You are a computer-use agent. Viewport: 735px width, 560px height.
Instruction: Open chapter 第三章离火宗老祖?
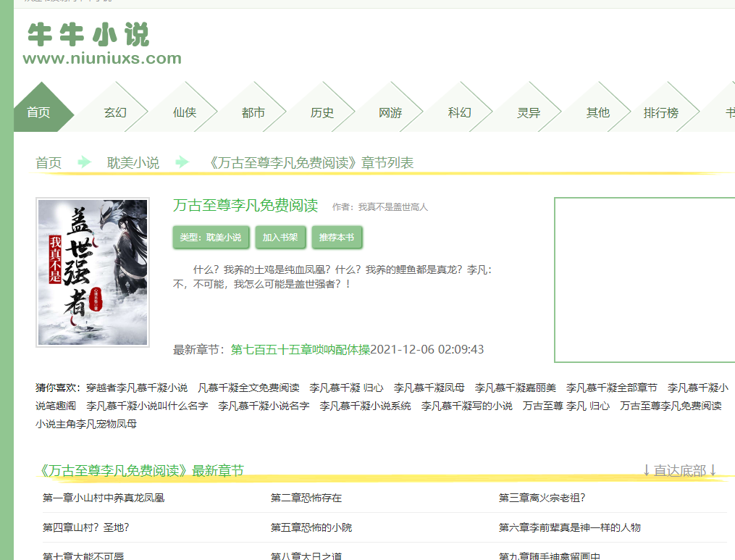pos(542,498)
